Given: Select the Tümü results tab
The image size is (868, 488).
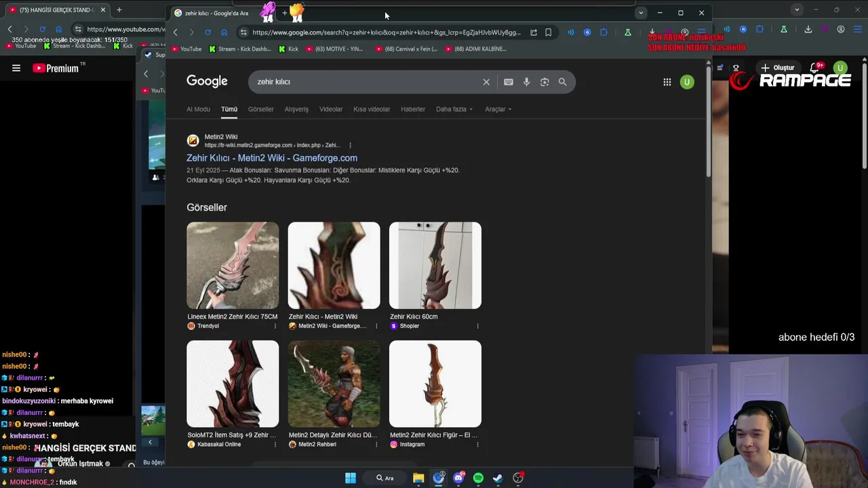Looking at the screenshot, I should (x=229, y=109).
